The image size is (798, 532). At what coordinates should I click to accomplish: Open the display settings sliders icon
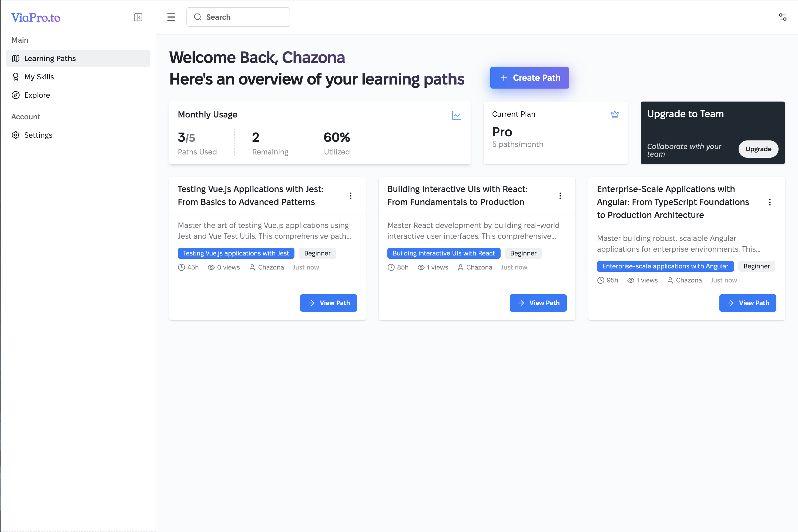point(782,17)
